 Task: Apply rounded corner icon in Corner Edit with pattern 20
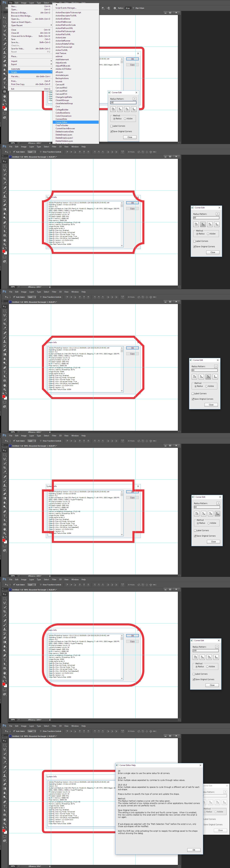click(x=113, y=109)
